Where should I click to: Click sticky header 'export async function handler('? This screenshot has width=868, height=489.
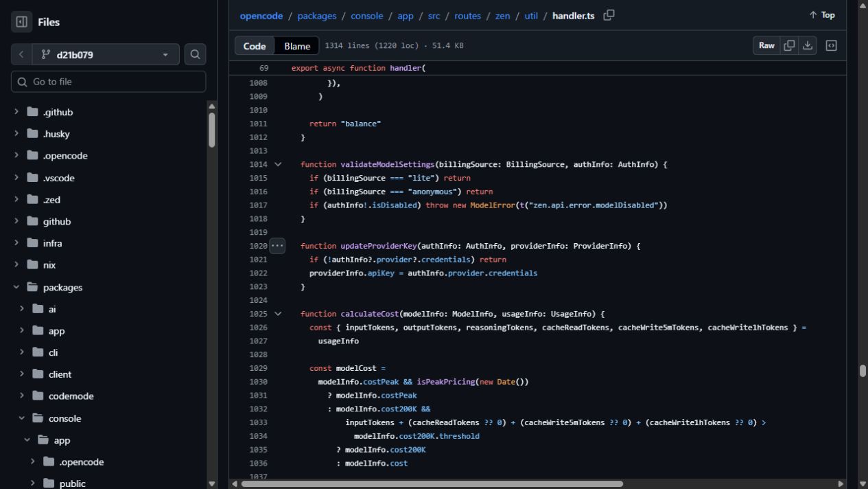click(x=359, y=68)
